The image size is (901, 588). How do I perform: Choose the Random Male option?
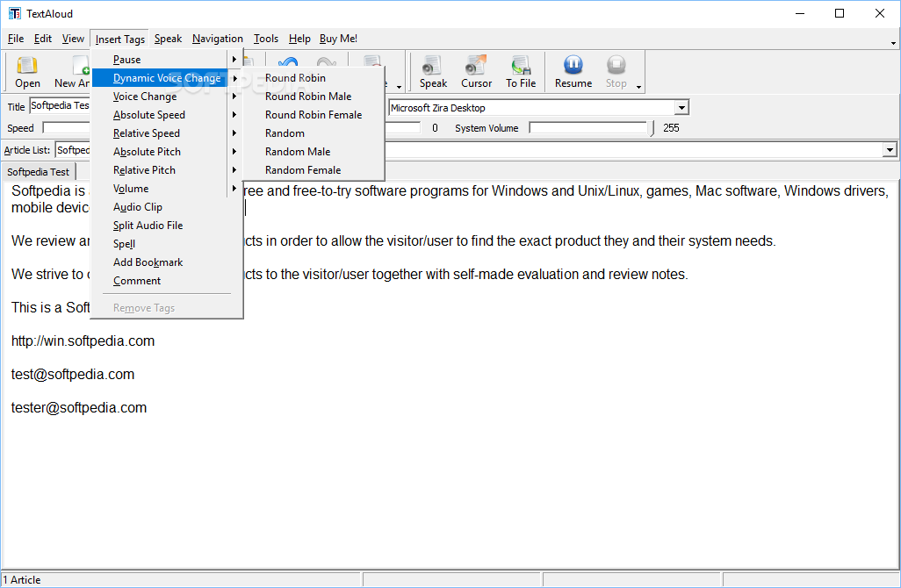click(314, 151)
